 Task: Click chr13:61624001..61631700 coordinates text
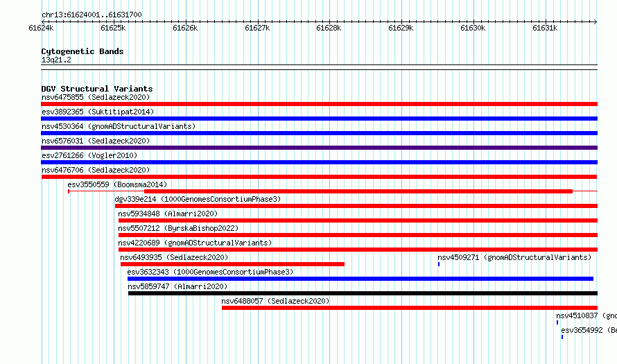pos(92,15)
